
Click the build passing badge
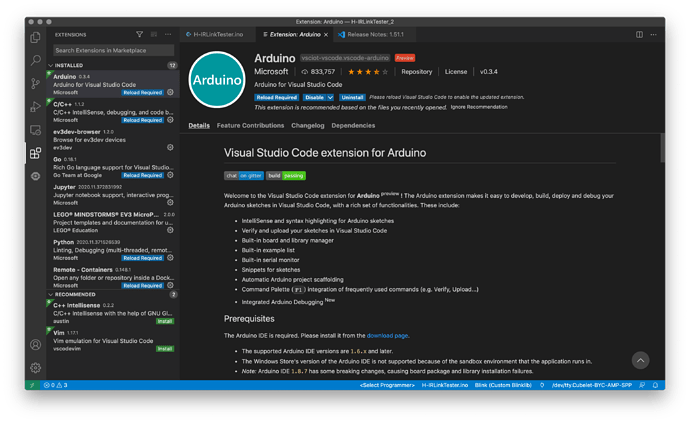pos(286,176)
